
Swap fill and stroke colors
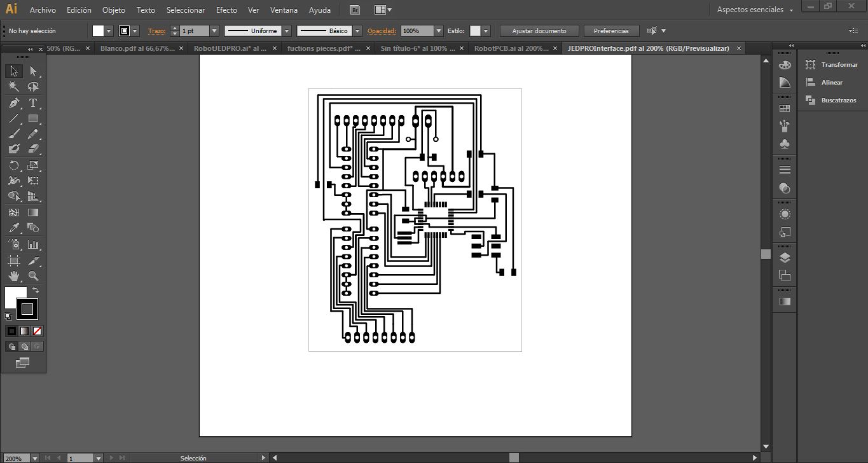tap(36, 290)
